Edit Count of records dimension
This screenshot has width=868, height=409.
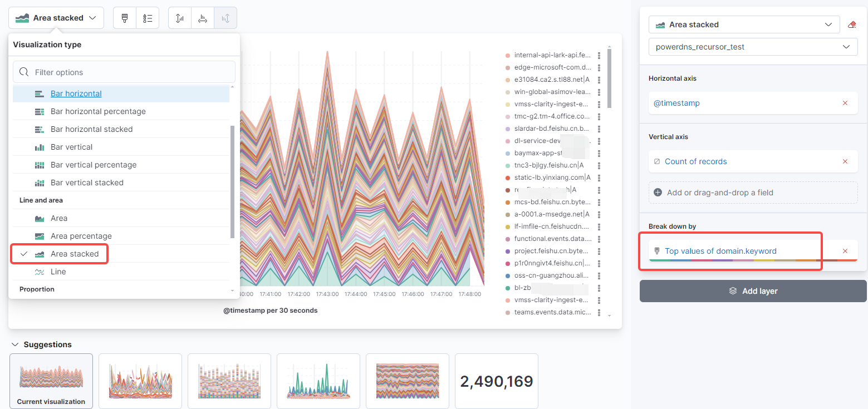695,161
